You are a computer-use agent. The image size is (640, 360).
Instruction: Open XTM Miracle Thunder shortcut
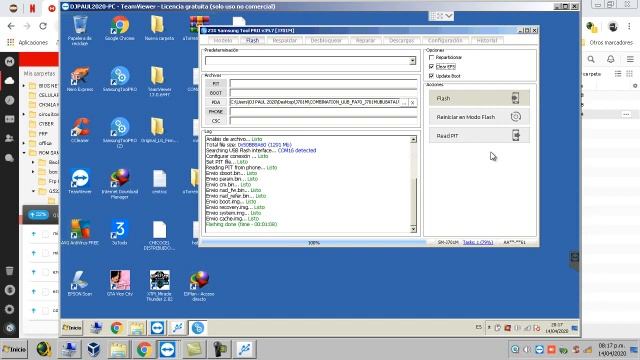point(159,286)
